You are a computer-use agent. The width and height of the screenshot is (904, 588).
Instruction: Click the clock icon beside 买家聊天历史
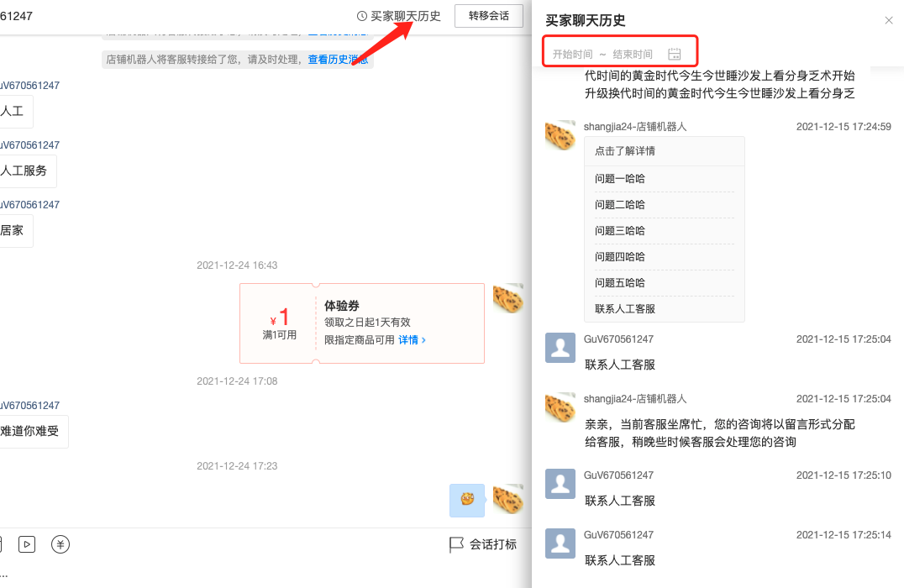(x=362, y=16)
